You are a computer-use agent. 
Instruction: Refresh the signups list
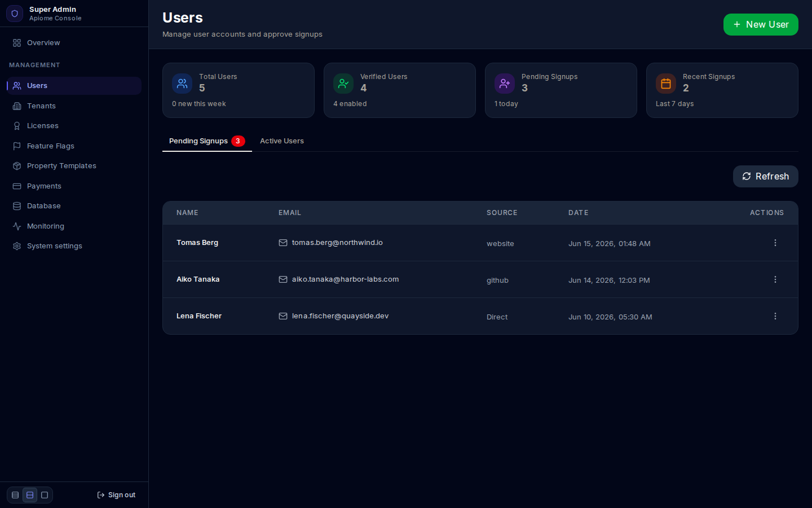766,176
